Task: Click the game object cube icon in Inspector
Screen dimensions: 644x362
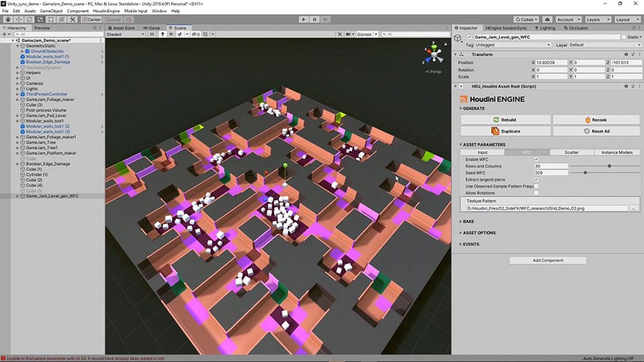Action: [458, 38]
